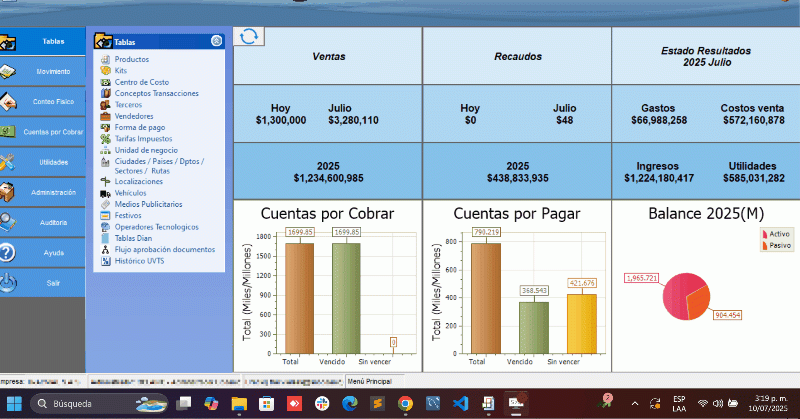Click the Ayuda help icon
This screenshot has width=800, height=419.
coord(9,253)
